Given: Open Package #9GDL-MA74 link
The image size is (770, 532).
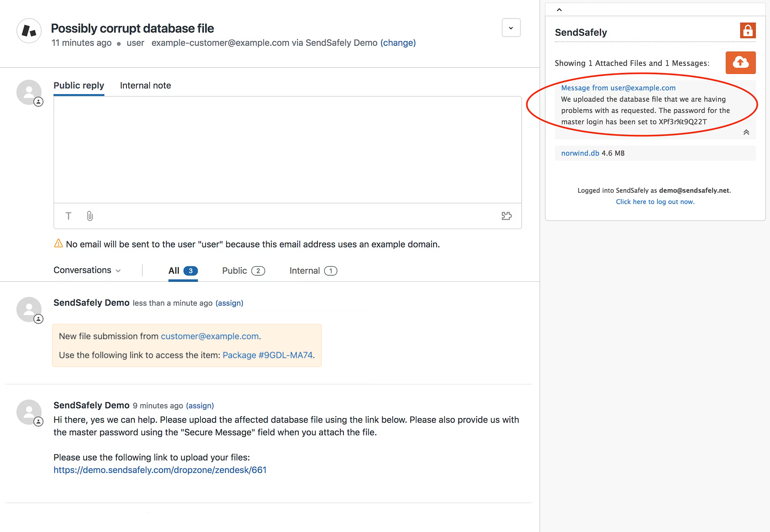Looking at the screenshot, I should [x=268, y=355].
